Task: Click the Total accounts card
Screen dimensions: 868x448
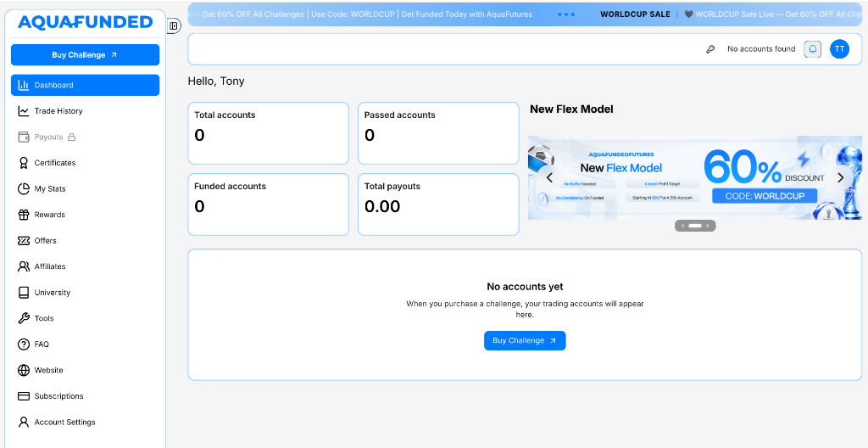Action: (x=269, y=133)
